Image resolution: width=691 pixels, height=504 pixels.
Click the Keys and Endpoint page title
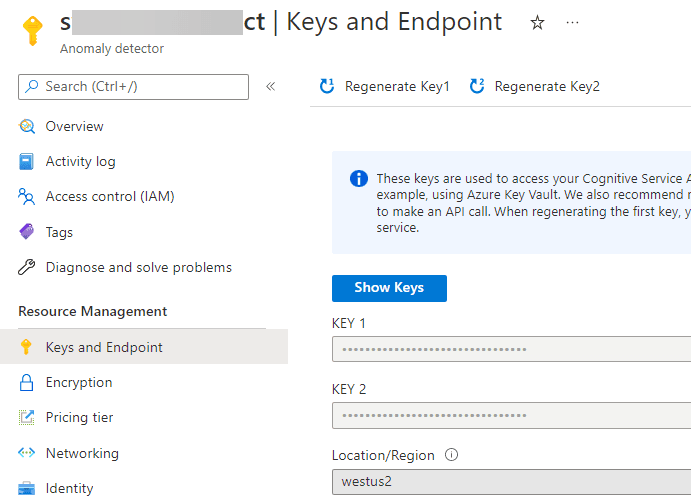(x=394, y=22)
